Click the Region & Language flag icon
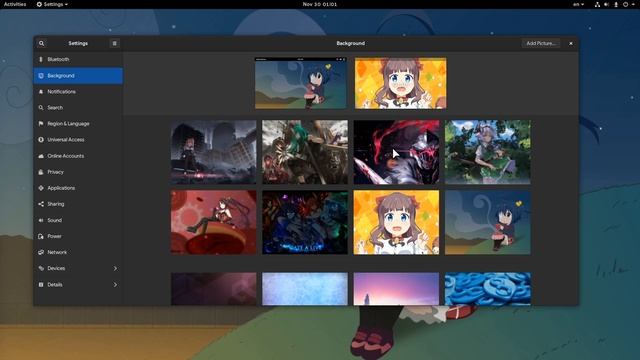The height and width of the screenshot is (360, 640). click(41, 124)
